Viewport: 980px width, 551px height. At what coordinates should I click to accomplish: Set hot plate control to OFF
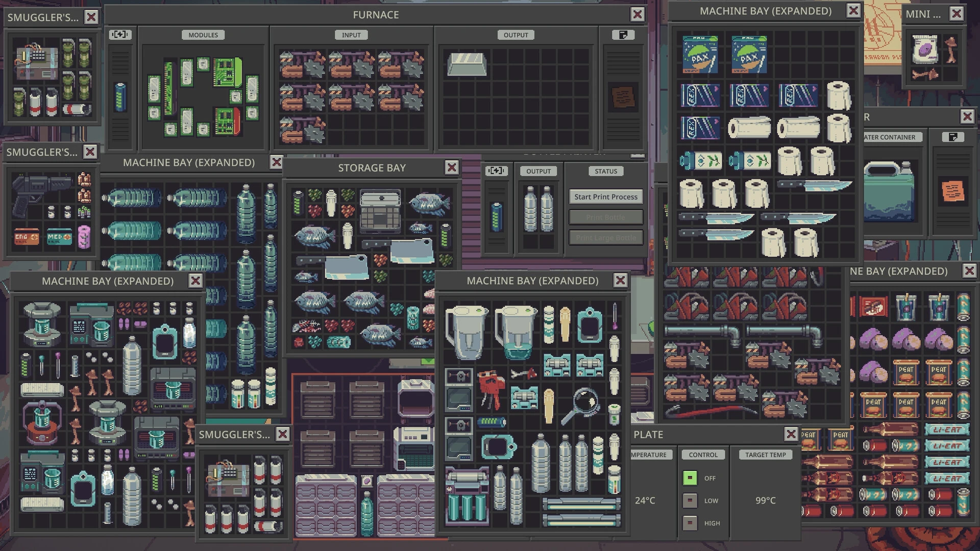tap(690, 478)
